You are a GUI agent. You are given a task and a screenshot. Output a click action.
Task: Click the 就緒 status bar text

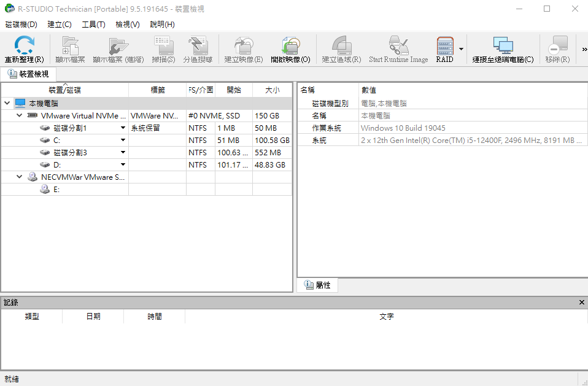(12, 379)
